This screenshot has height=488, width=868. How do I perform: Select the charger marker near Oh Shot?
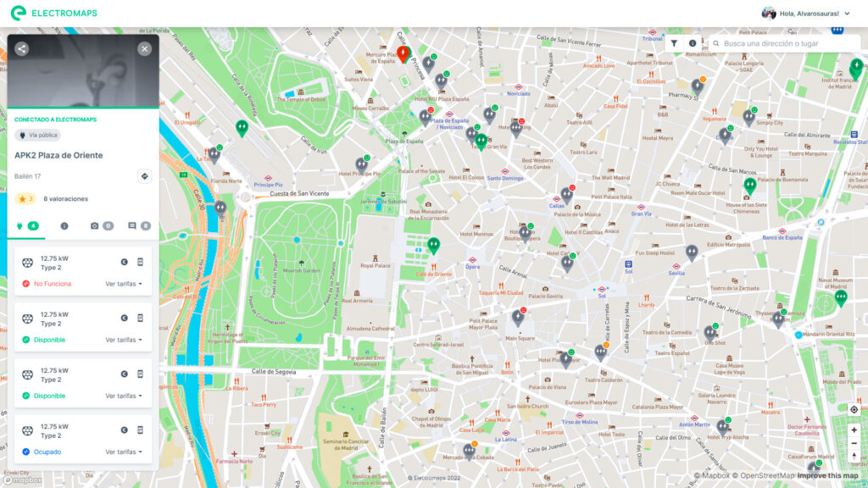[709, 332]
